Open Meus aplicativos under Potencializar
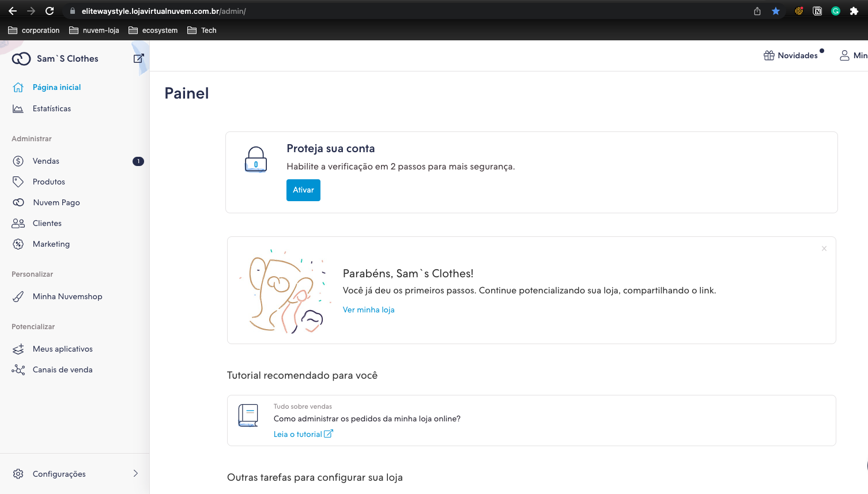The height and width of the screenshot is (494, 868). click(63, 349)
